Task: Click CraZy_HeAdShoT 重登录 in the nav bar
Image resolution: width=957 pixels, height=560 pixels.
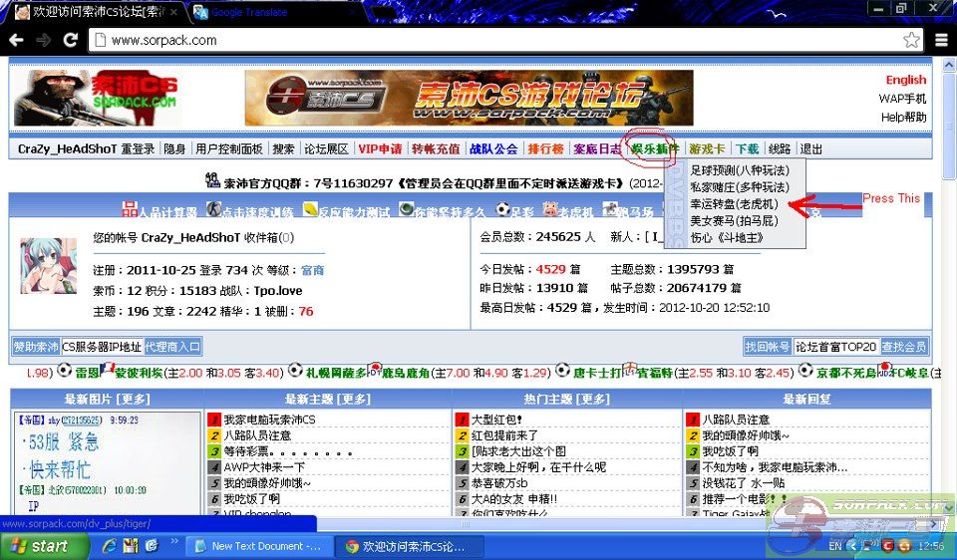Action: (86, 148)
